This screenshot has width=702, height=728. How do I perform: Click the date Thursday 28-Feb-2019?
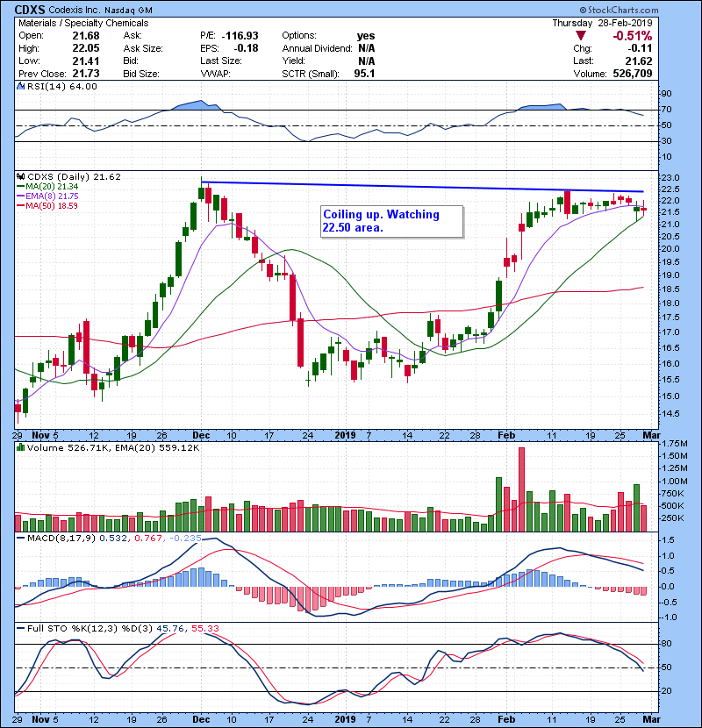(602, 23)
